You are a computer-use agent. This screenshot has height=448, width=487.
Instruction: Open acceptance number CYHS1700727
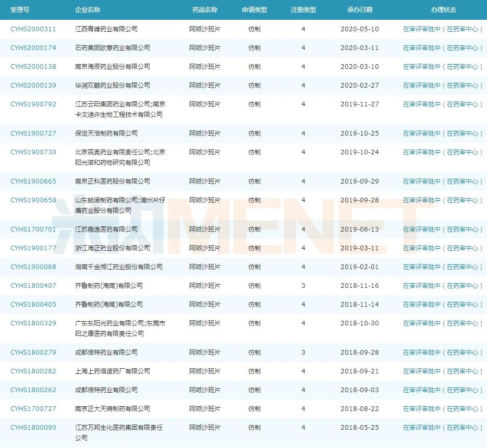point(33,408)
